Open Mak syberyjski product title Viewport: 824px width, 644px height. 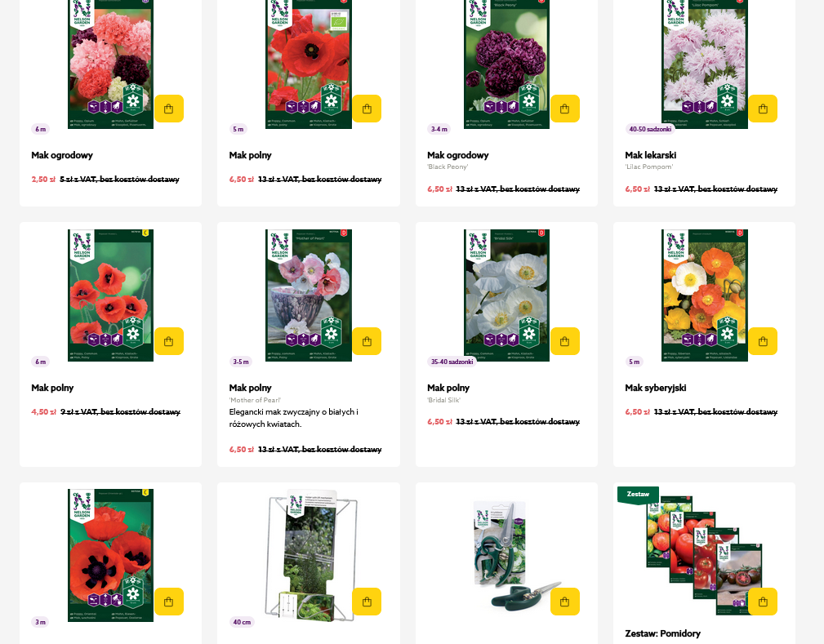tap(655, 389)
